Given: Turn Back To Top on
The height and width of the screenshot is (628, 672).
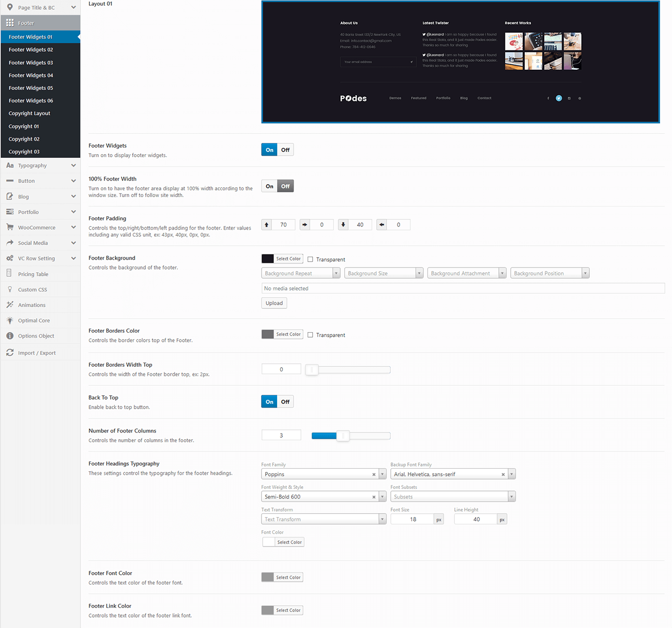Looking at the screenshot, I should [269, 402].
